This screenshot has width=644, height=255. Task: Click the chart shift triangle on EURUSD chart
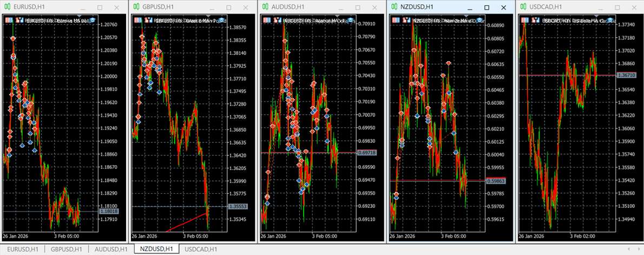point(78,16)
